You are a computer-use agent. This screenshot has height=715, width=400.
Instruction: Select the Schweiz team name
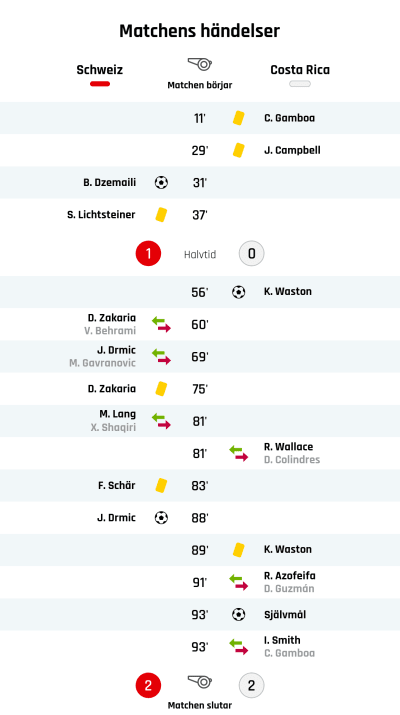pos(99,70)
